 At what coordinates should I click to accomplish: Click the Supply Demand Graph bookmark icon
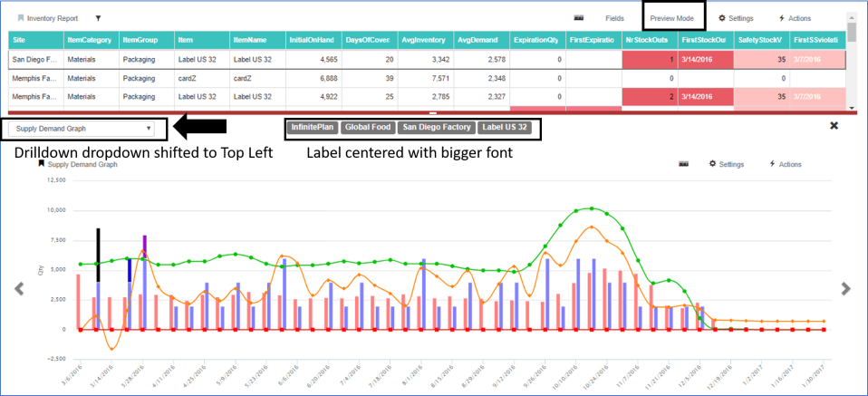point(41,165)
